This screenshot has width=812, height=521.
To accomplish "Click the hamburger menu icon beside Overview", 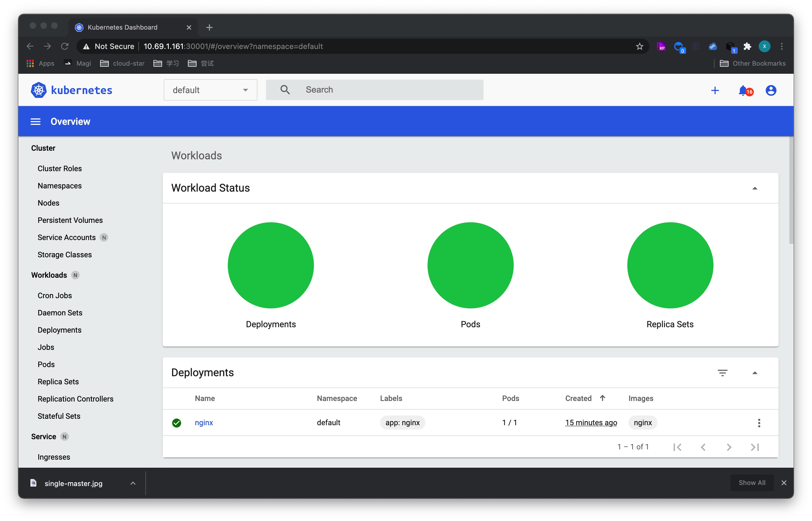I will [x=36, y=121].
